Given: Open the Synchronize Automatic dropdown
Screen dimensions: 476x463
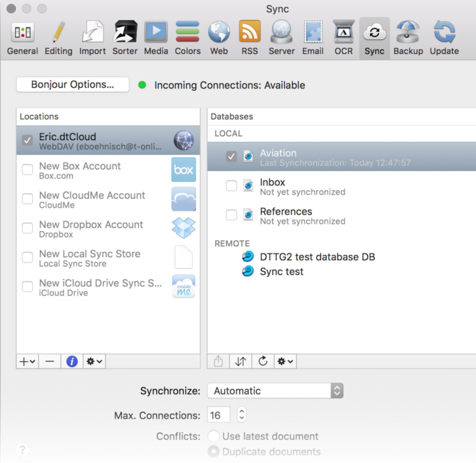Looking at the screenshot, I should pos(276,391).
